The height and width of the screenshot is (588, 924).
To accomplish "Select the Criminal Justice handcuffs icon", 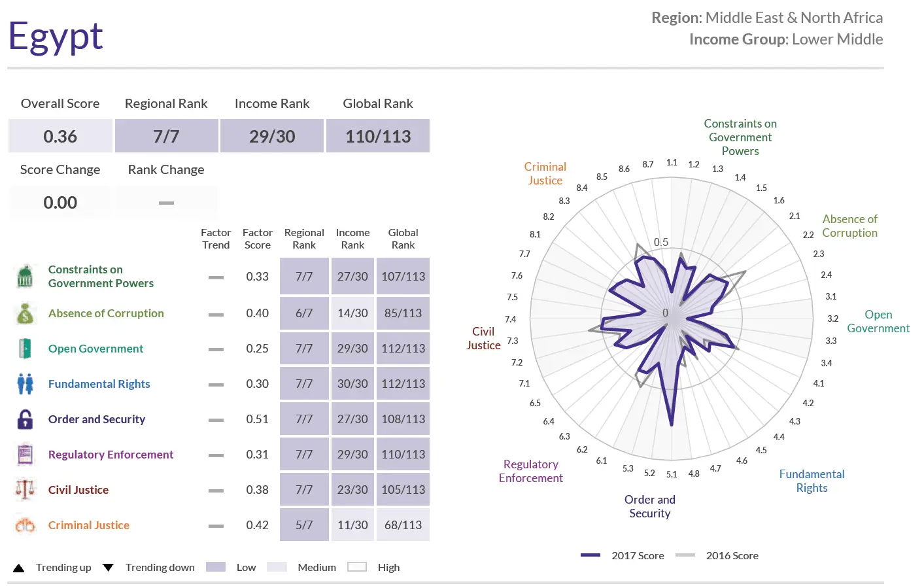I will 25,525.
